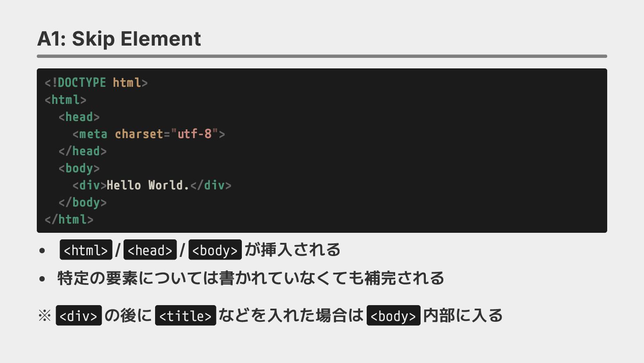Screen dimensions: 644x363
Task: Click the opening '<head>' tag in the code block
Action: 79,117
